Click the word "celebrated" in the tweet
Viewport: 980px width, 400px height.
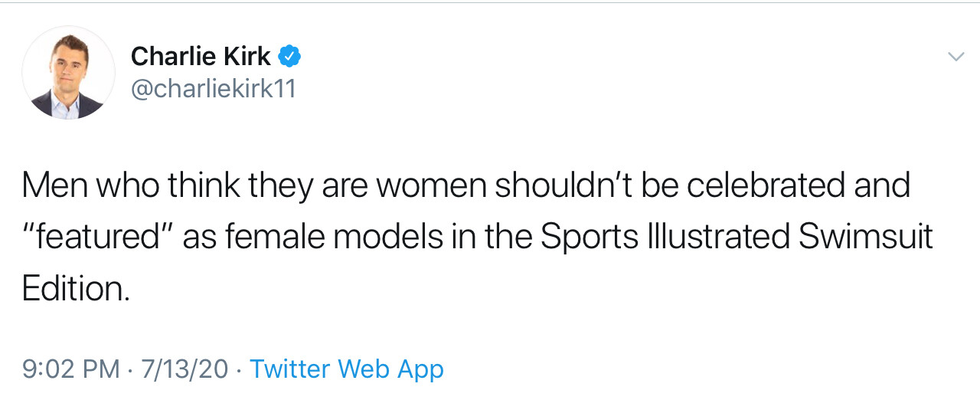[751, 185]
